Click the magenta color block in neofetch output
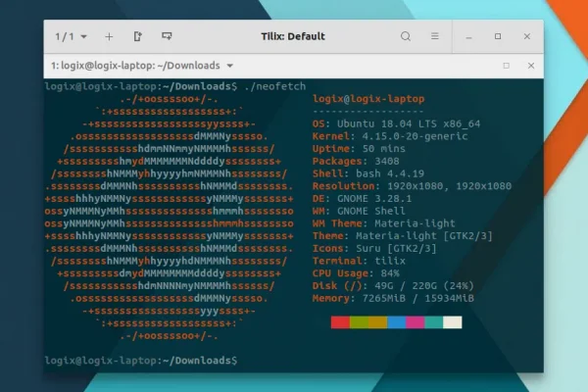Viewport: 588px width, 392px height. click(416, 322)
